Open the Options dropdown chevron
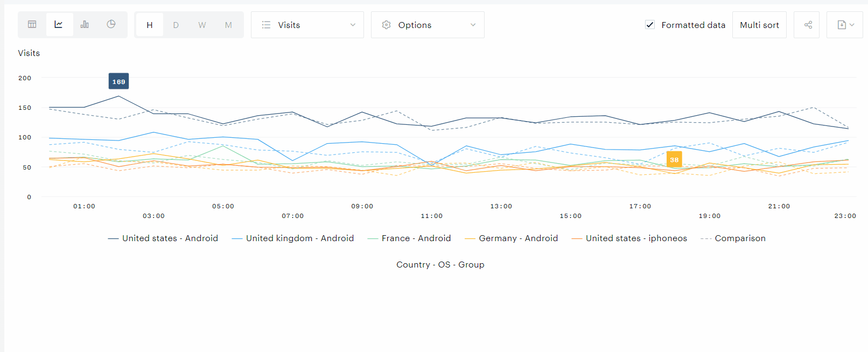 pos(473,25)
